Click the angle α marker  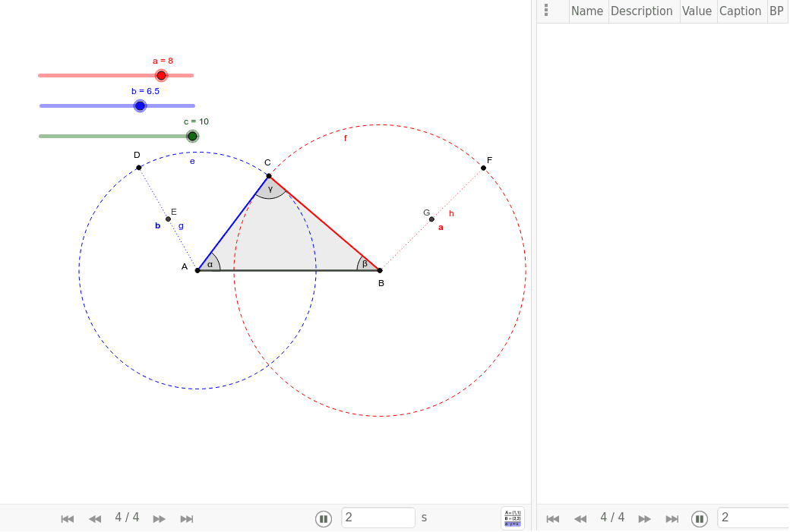tap(210, 264)
